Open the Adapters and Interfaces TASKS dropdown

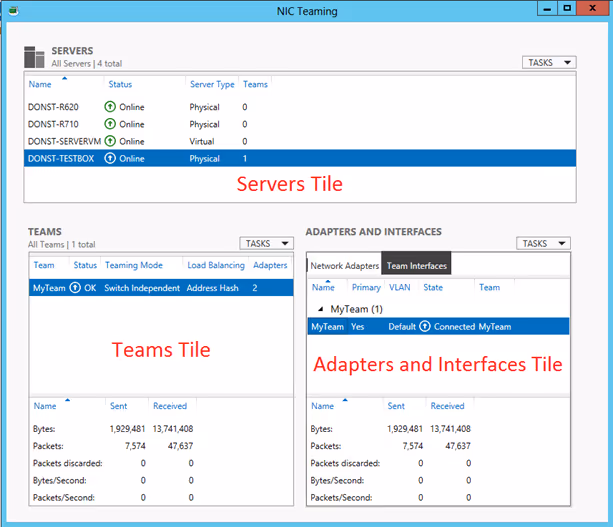(x=543, y=244)
